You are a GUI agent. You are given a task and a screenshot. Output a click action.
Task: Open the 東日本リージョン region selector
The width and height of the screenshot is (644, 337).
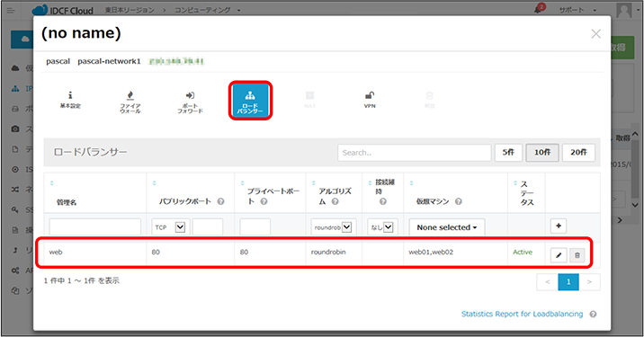130,10
